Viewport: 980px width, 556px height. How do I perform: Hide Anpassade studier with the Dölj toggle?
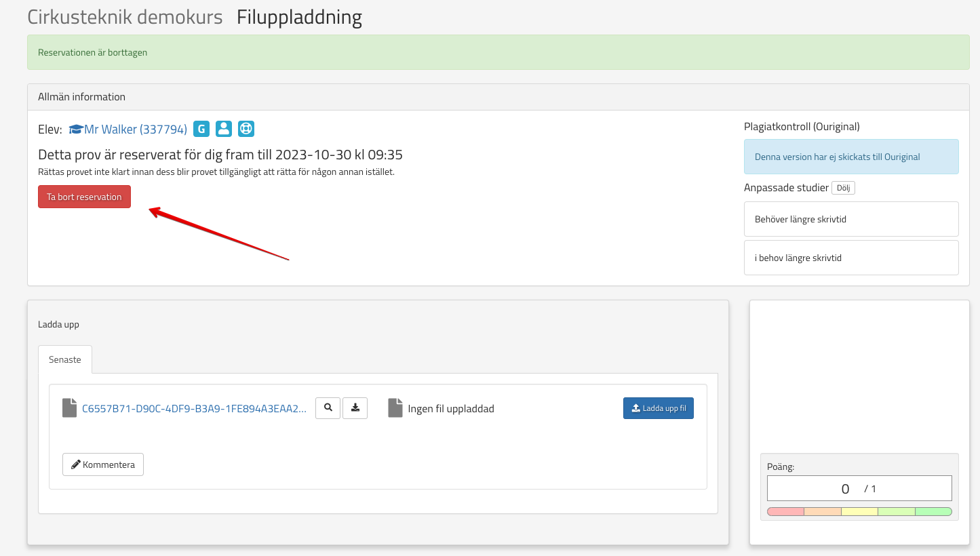coord(843,188)
